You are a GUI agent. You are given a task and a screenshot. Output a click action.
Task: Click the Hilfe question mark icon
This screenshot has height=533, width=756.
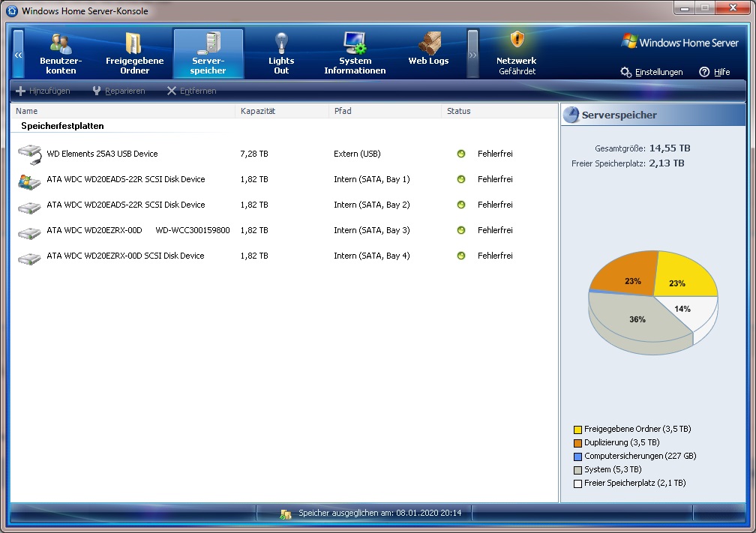coord(704,72)
